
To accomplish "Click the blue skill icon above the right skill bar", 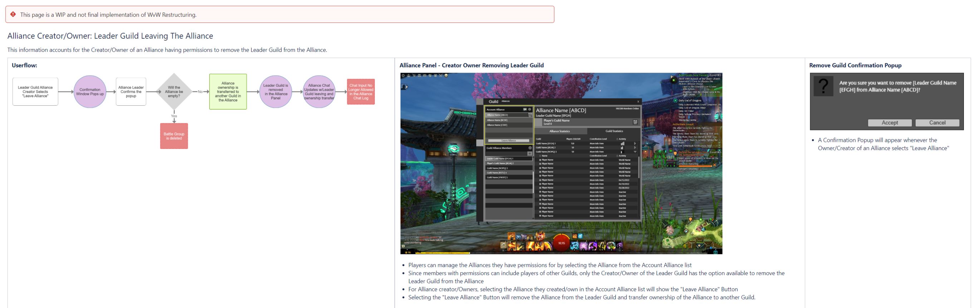I will [580, 236].
